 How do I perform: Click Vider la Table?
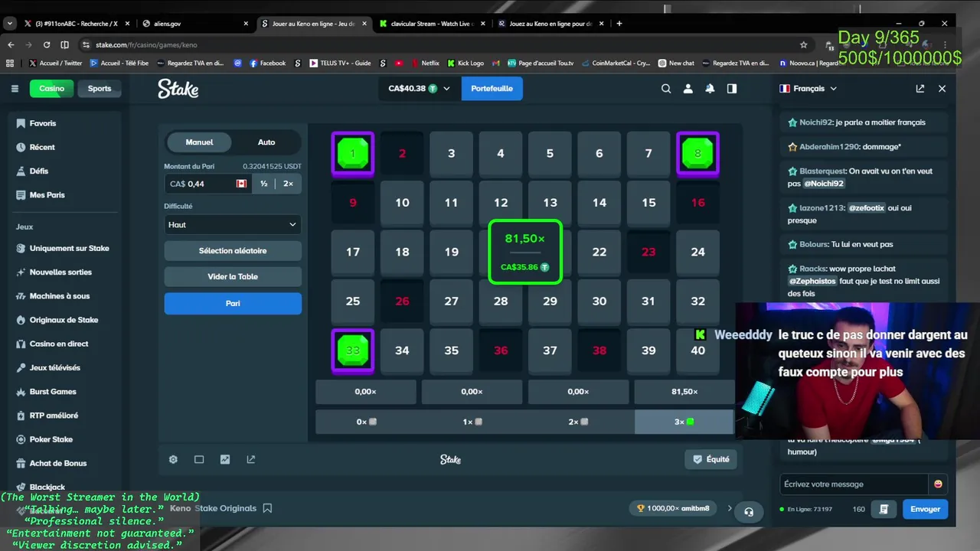[x=233, y=277]
